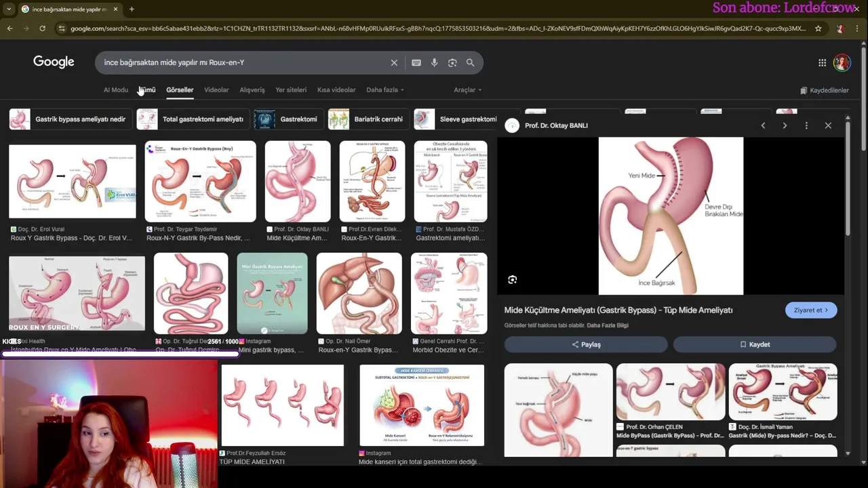Viewport: 868px width, 488px height.
Task: Select Sleeve gastrektomi suggestion chip
Action: 456,119
